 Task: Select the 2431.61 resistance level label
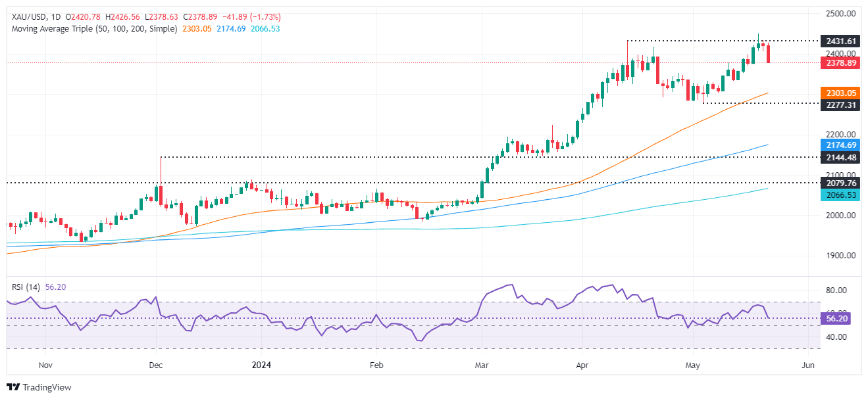(x=838, y=41)
